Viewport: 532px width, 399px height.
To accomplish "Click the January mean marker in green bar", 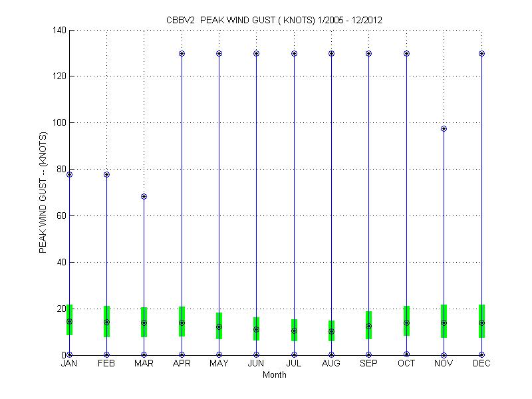I will pyautogui.click(x=70, y=321).
